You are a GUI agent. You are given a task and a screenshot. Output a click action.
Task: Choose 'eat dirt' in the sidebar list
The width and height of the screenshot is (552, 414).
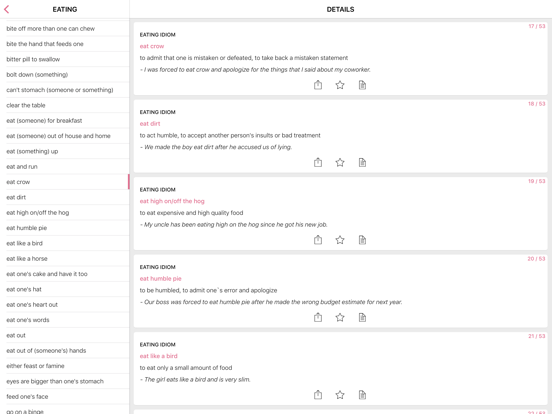click(65, 197)
